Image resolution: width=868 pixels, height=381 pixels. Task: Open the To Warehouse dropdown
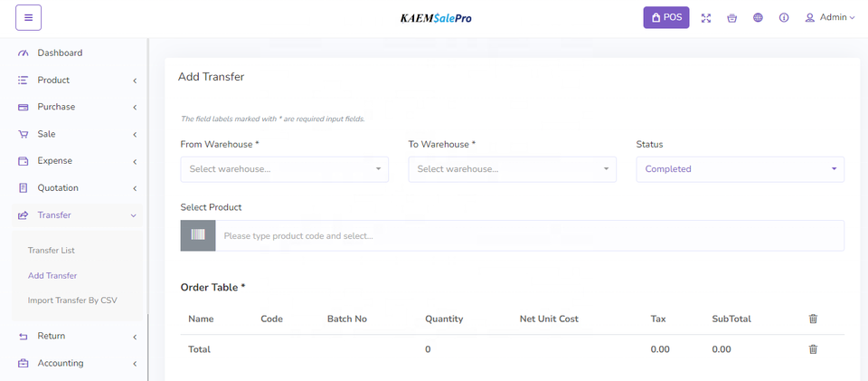(x=512, y=169)
